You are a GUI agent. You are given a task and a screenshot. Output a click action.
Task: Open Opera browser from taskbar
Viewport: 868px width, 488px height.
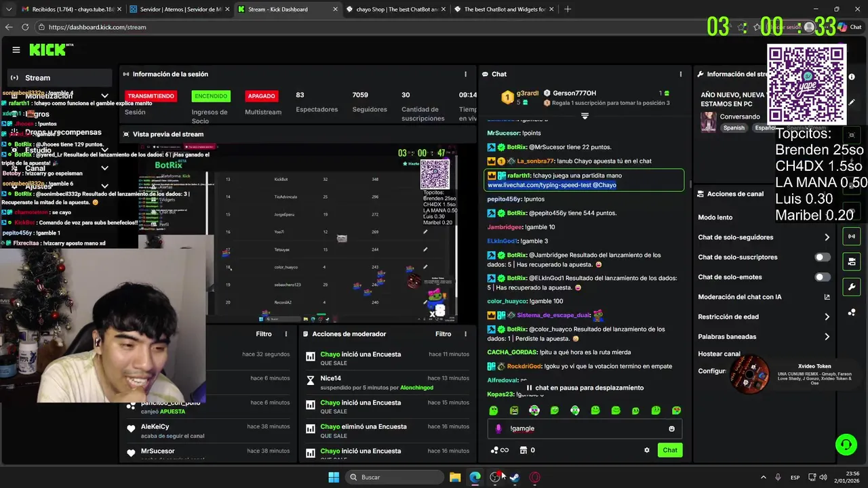pos(535,477)
